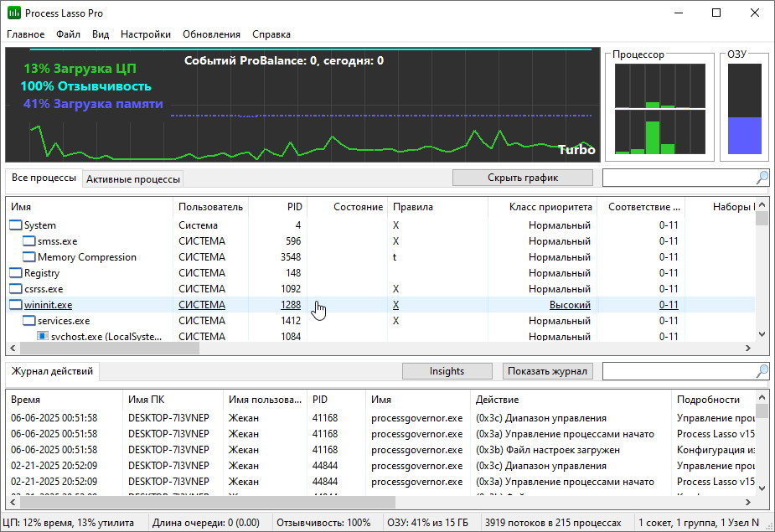The width and height of the screenshot is (775, 532).
Task: Sort the log by Время column header
Action: point(65,400)
